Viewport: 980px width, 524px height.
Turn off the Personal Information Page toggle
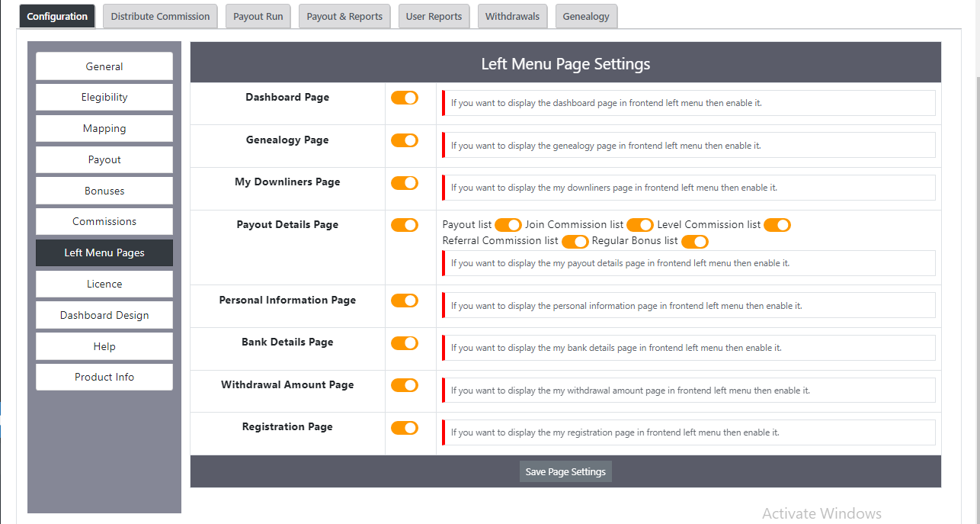[x=404, y=300]
